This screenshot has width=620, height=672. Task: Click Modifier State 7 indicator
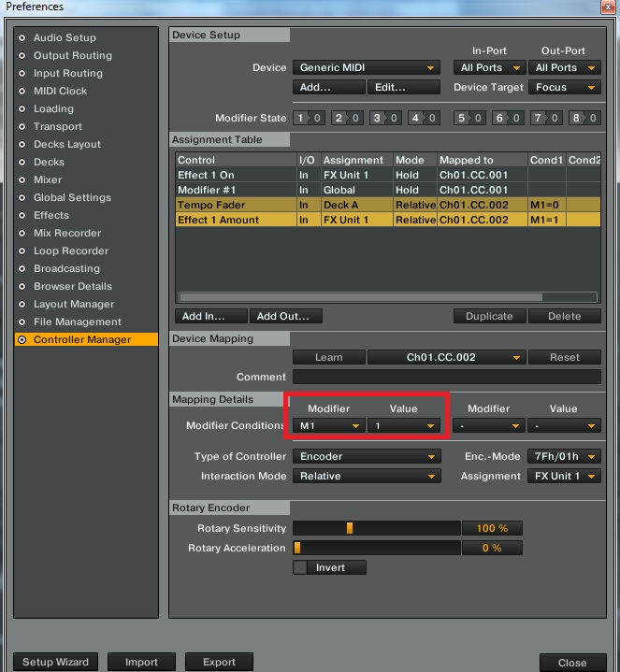[546, 118]
